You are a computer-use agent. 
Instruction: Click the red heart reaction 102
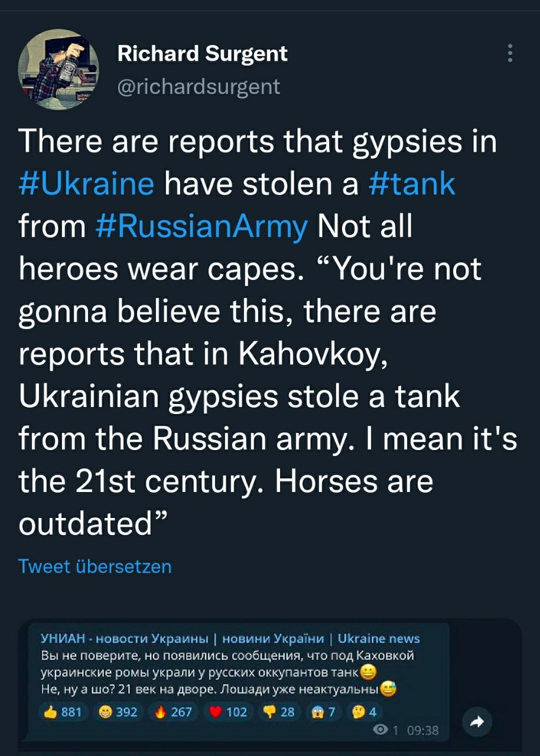[x=229, y=712]
